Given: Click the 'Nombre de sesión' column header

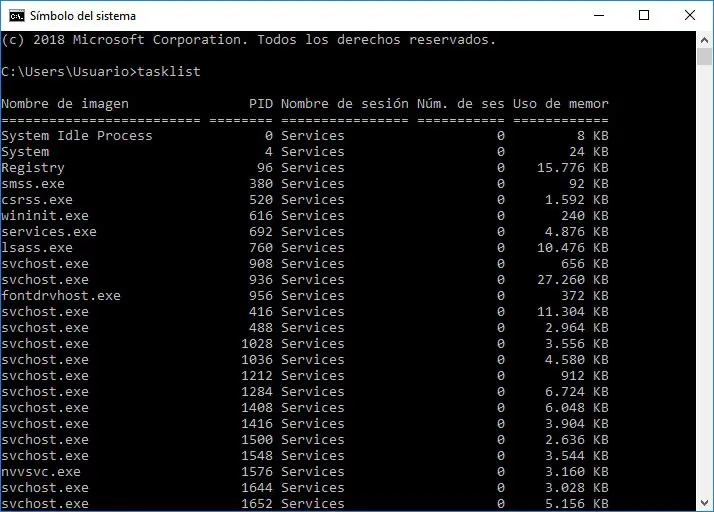Looking at the screenshot, I should (345, 104).
